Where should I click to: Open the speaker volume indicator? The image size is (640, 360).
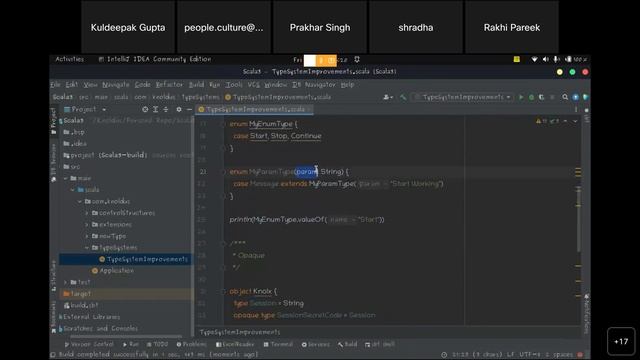tap(545, 60)
